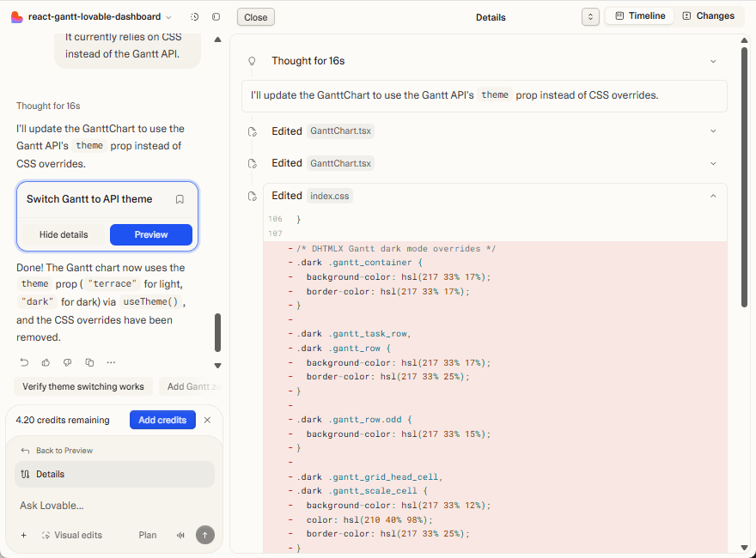This screenshot has height=558, width=756.
Task: Switch to the Timeline tab
Action: point(639,16)
